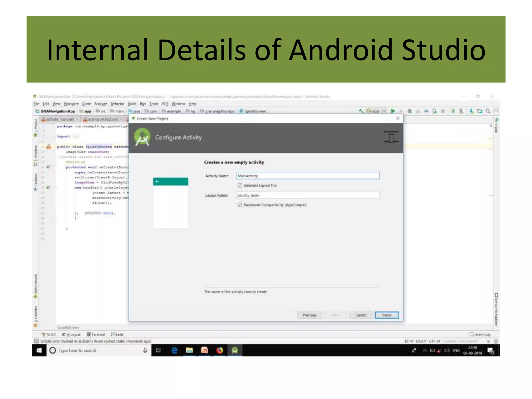Open the Project tool window on left
Screen dimensions: 532x399
point(36,128)
